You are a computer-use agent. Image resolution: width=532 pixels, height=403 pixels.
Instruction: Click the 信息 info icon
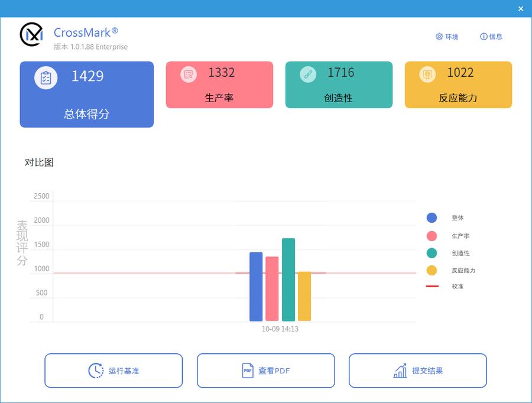484,36
